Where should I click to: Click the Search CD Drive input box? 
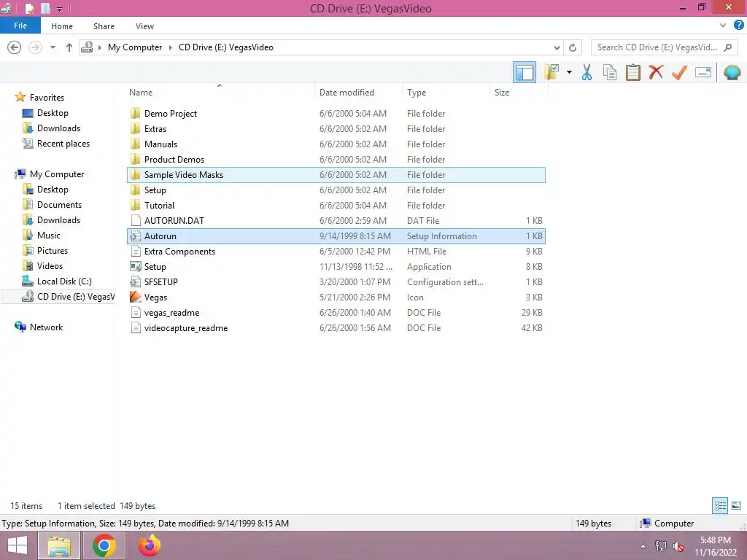(664, 47)
